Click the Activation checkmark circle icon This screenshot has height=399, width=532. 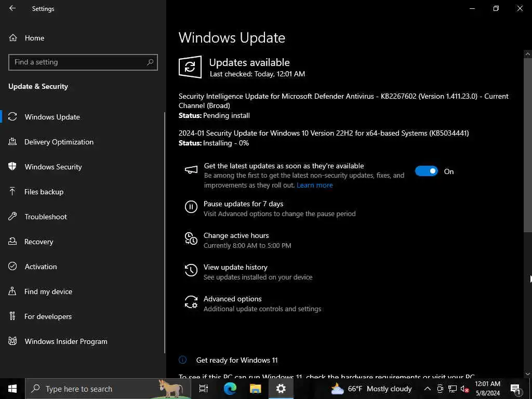pyautogui.click(x=12, y=267)
